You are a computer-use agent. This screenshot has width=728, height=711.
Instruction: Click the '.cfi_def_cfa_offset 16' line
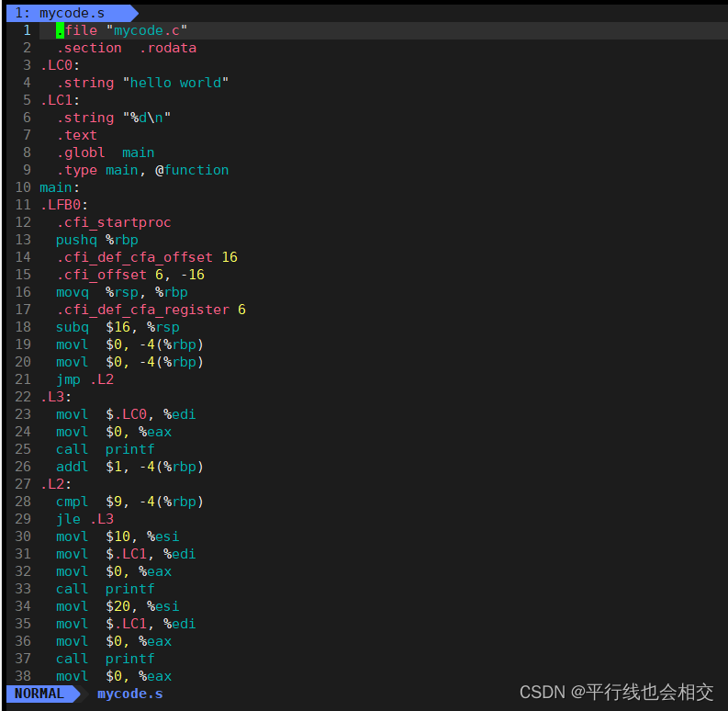coord(147,257)
